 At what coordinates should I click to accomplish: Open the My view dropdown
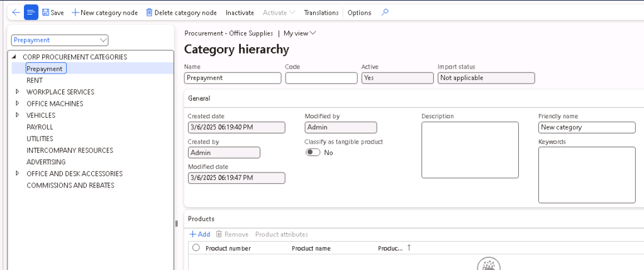299,33
